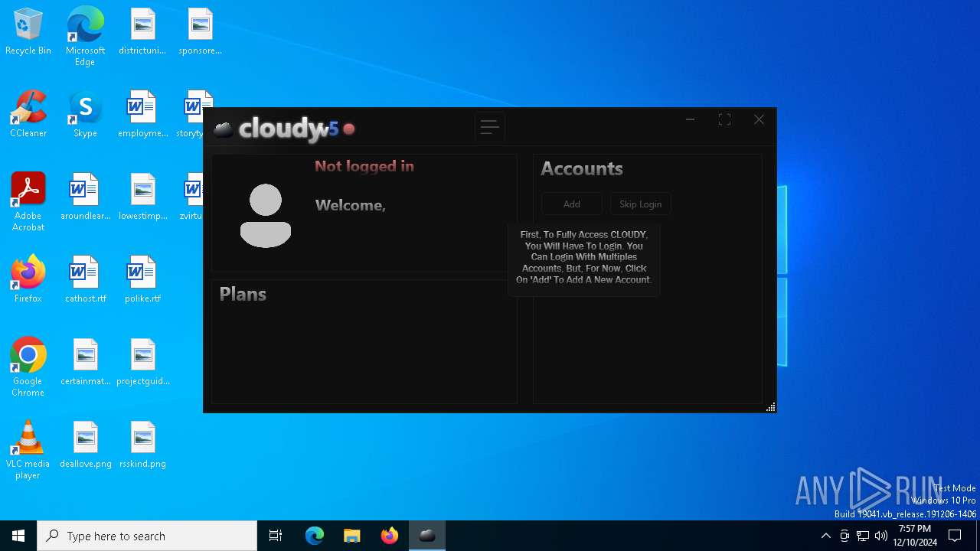980x551 pixels.
Task: Select the polike.rtf file
Action: click(x=142, y=280)
